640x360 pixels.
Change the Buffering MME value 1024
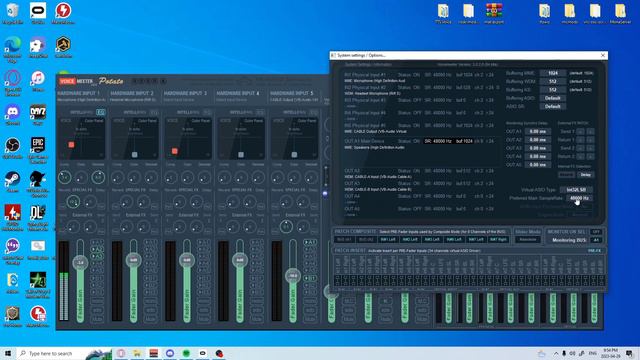click(553, 73)
